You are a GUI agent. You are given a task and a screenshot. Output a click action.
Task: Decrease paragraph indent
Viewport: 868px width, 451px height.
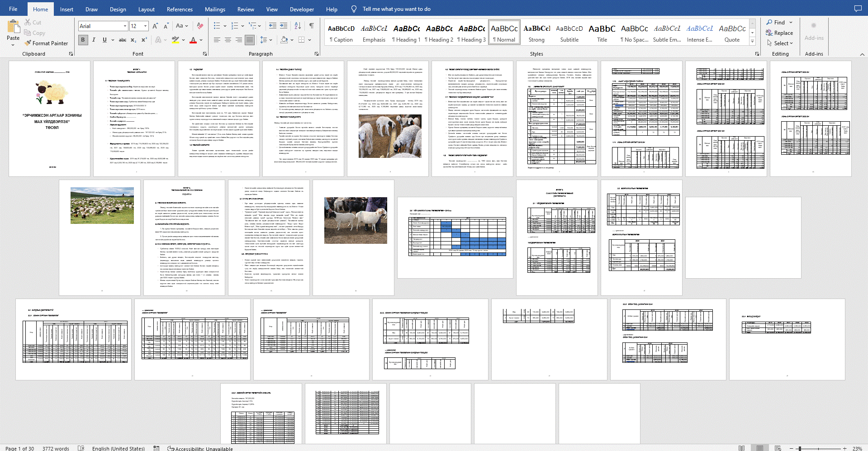coord(272,26)
